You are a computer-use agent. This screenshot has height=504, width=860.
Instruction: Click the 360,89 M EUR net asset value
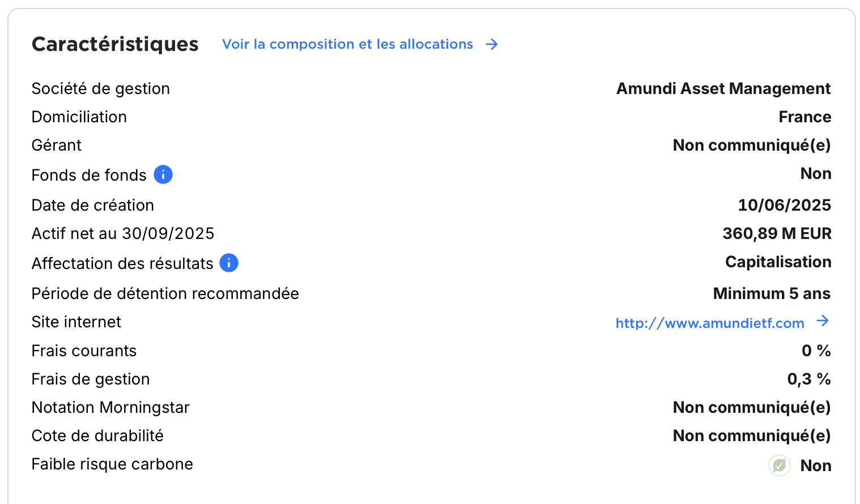pyautogui.click(x=777, y=233)
